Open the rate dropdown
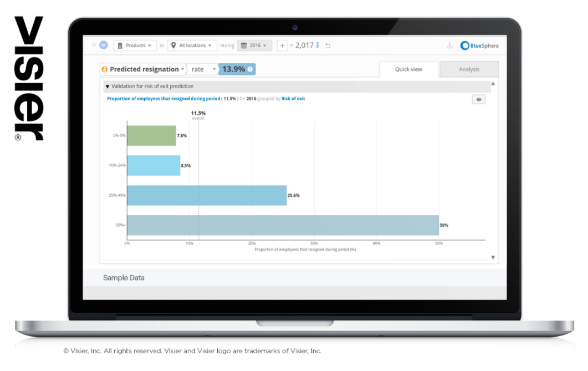Image resolution: width=588 pixels, height=371 pixels. [214, 69]
